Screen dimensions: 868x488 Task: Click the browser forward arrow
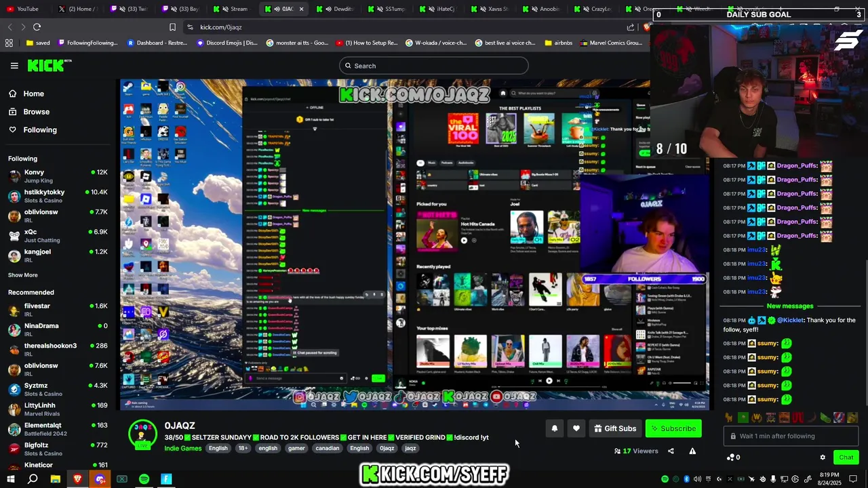(23, 27)
